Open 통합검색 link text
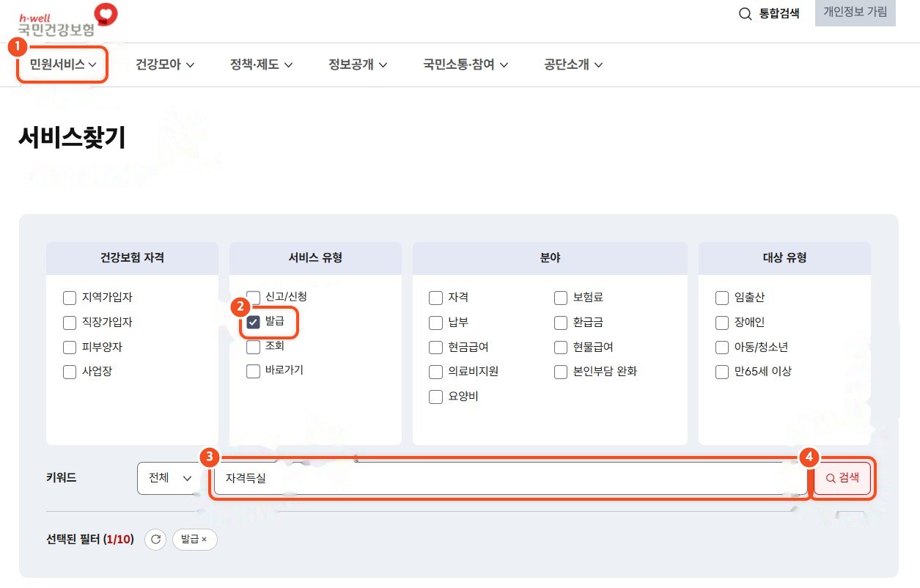This screenshot has height=588, width=920. coord(779,13)
